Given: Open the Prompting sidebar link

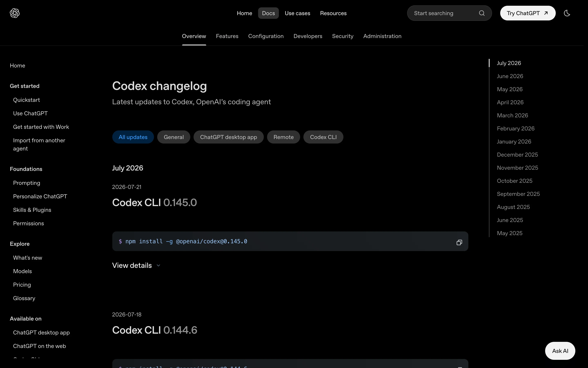Looking at the screenshot, I should 27,183.
